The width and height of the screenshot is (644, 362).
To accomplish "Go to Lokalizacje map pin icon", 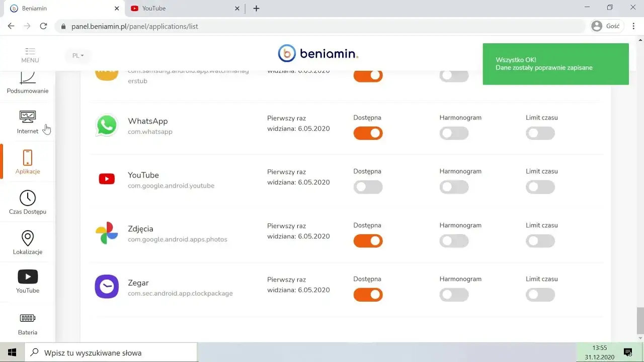I will (x=28, y=238).
